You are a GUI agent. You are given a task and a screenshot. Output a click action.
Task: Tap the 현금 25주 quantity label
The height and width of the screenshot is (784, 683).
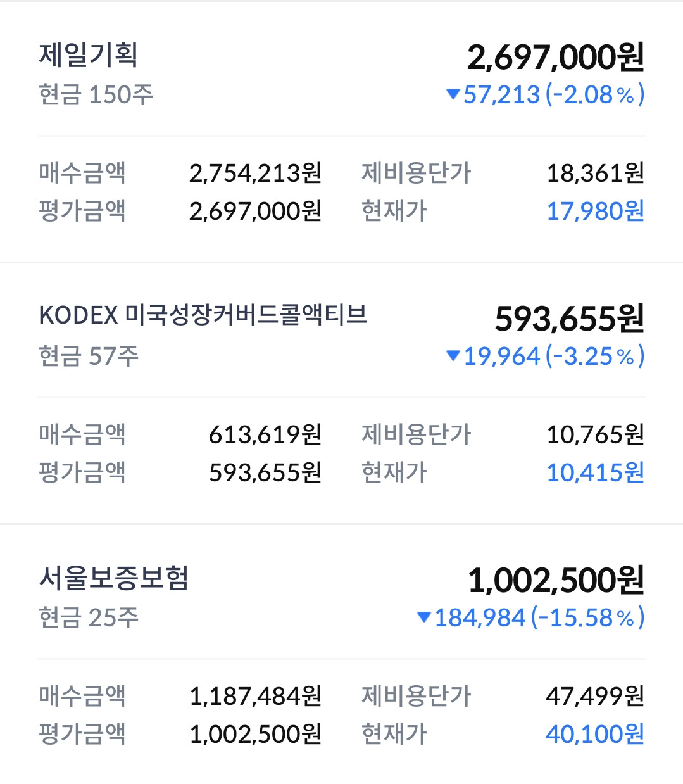click(89, 617)
